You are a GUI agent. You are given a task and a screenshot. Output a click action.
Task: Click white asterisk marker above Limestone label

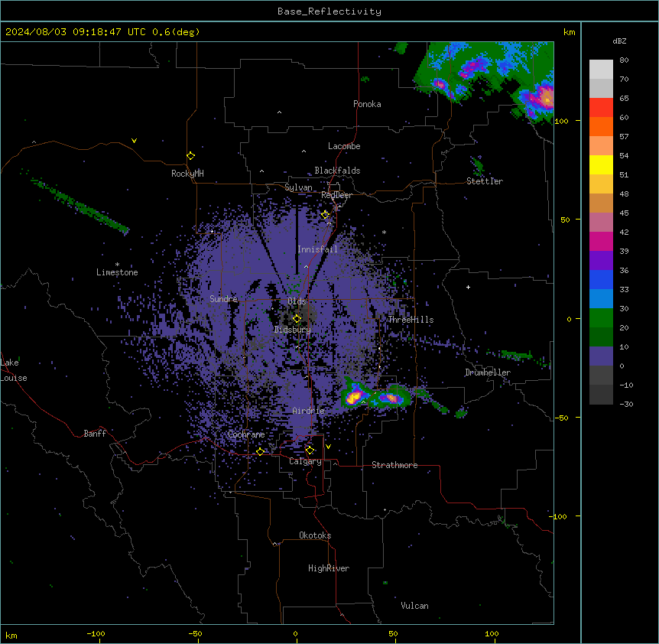pyautogui.click(x=117, y=265)
